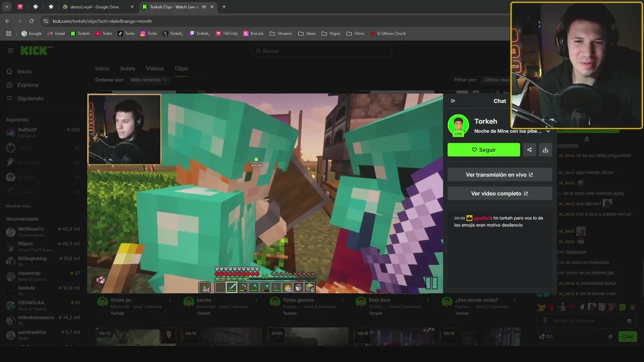This screenshot has width=644, height=362.
Task: Click the Seguir follow button
Action: point(484,150)
